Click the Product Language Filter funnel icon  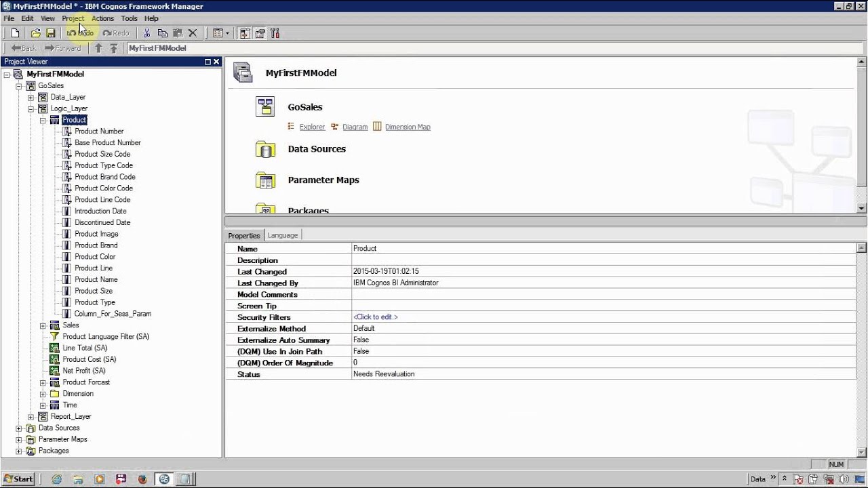coord(55,337)
